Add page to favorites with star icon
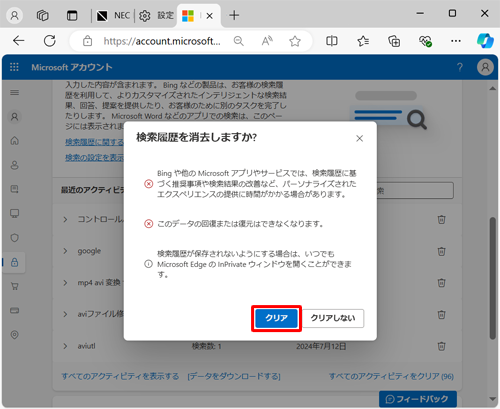 [x=295, y=41]
